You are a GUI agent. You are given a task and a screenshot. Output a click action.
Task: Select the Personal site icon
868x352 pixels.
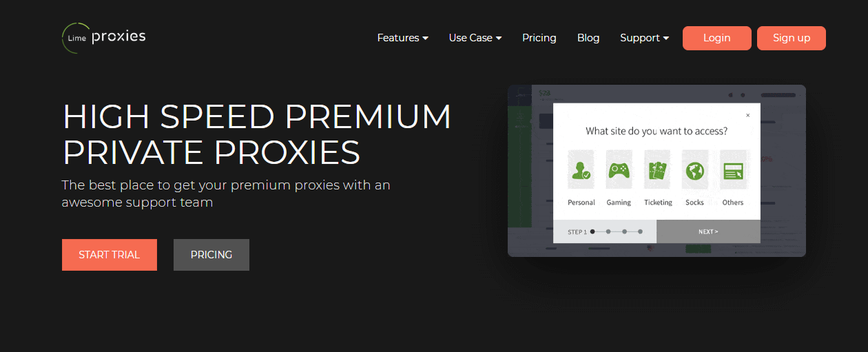point(581,169)
